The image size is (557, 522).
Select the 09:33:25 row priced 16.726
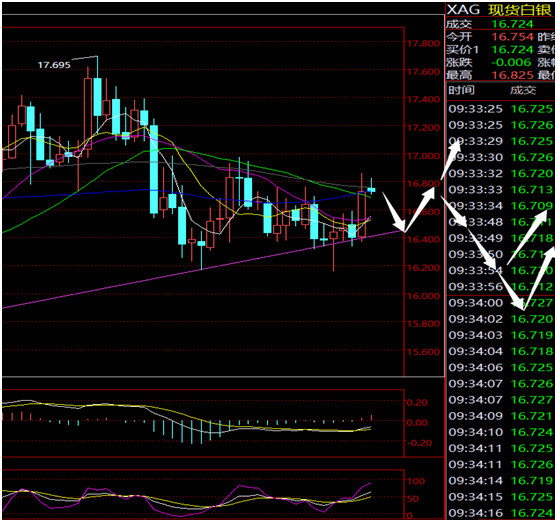click(x=501, y=125)
